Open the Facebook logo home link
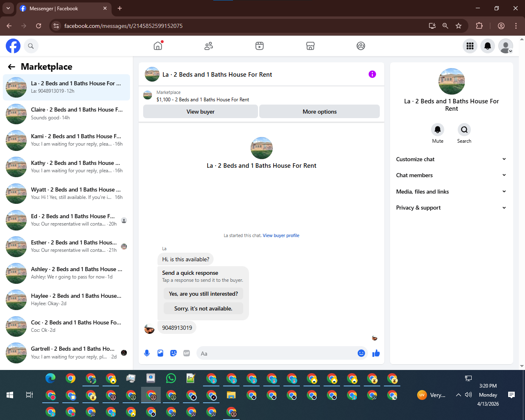Image resolution: width=525 pixels, height=420 pixels. (13, 46)
